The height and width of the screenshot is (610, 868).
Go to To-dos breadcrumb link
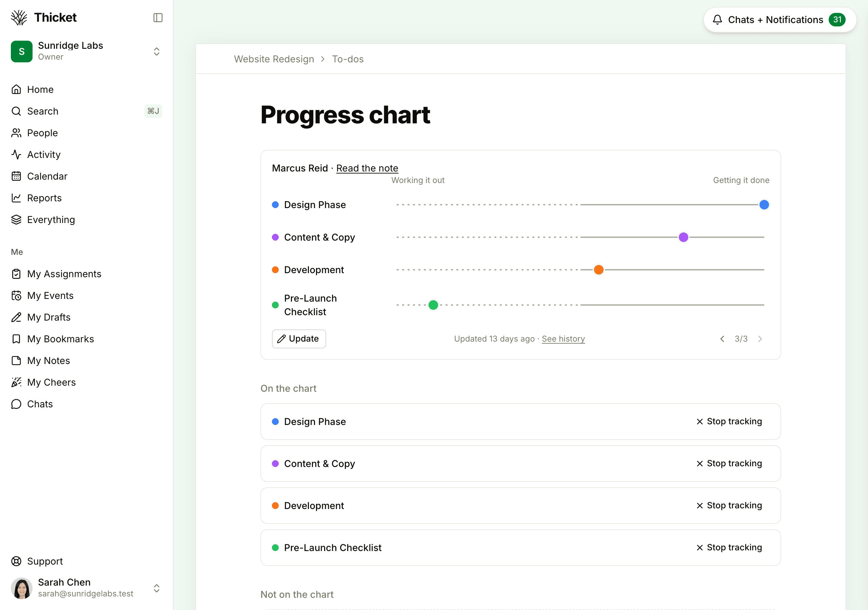[348, 59]
